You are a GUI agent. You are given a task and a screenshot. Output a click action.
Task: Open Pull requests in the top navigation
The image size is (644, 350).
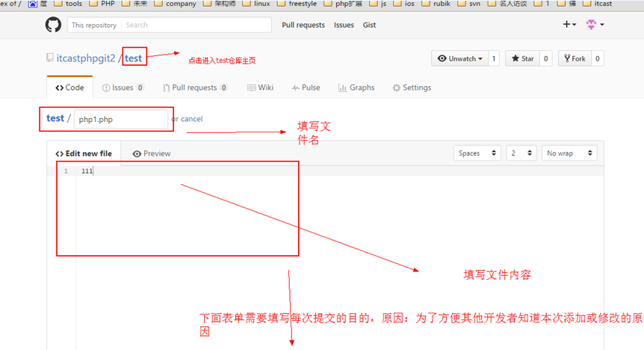[303, 25]
